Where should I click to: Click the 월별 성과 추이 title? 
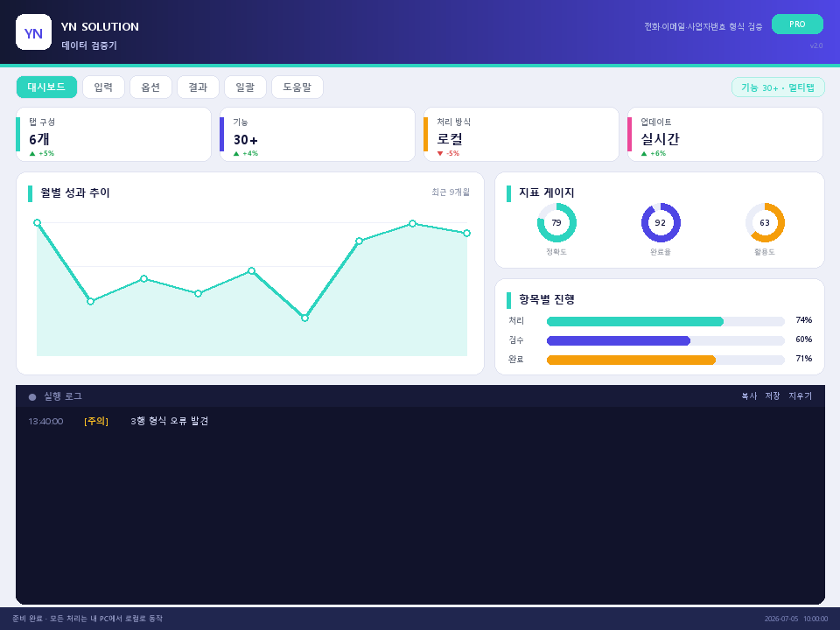[x=75, y=192]
